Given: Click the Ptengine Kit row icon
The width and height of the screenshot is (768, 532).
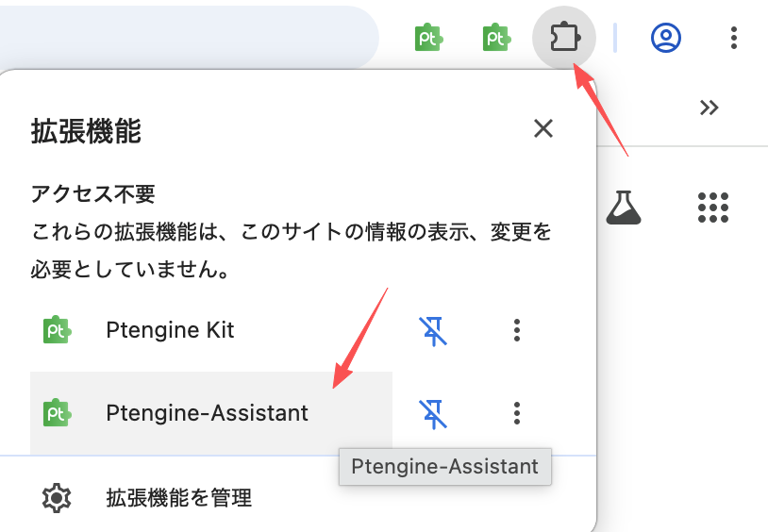Looking at the screenshot, I should pos(58,330).
